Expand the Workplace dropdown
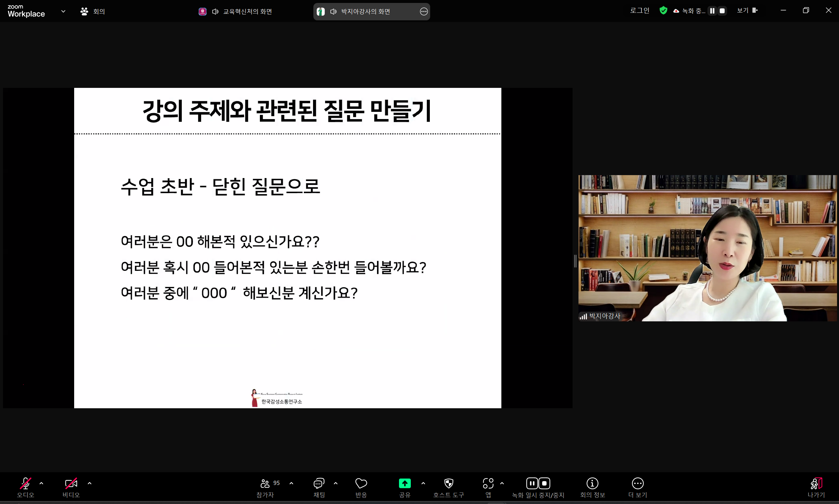The width and height of the screenshot is (839, 504). pyautogui.click(x=63, y=11)
